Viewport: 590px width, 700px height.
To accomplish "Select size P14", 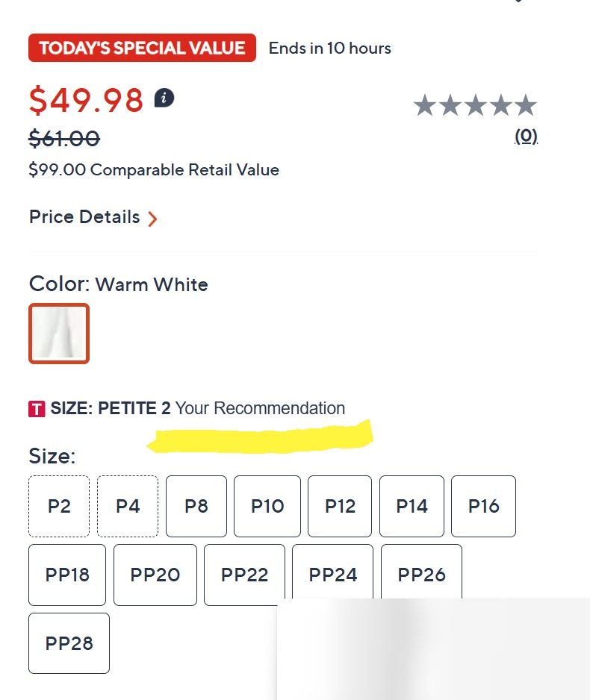I will click(x=412, y=506).
